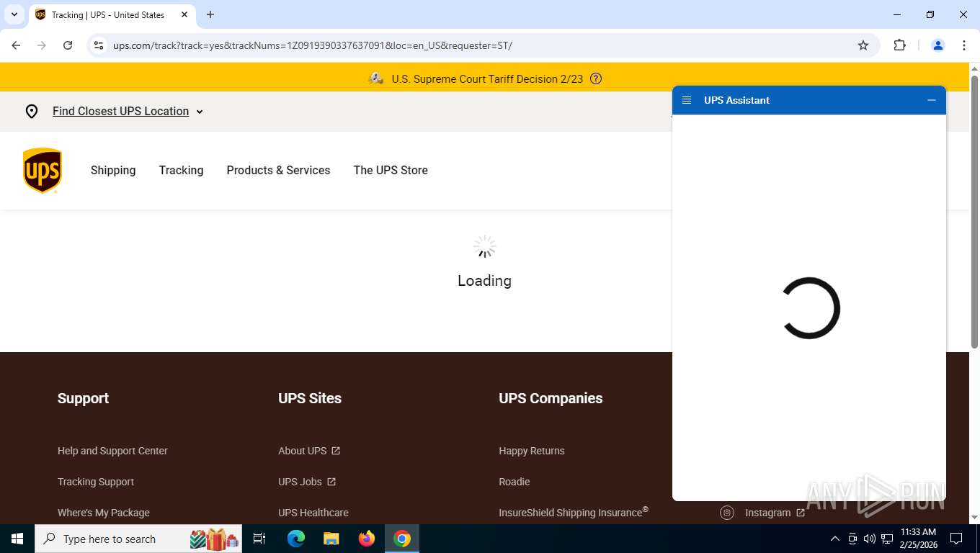Open Products & Services menu
This screenshot has width=980, height=553.
[278, 171]
